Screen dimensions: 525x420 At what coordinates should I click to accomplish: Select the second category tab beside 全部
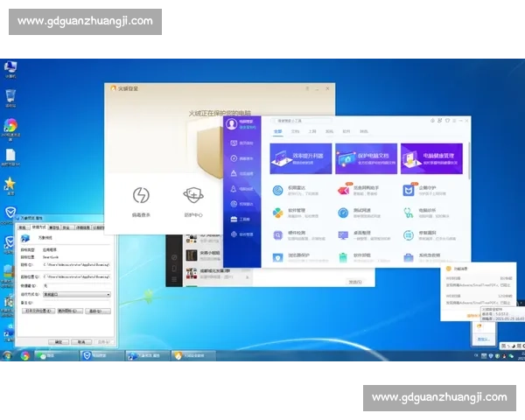tap(295, 131)
